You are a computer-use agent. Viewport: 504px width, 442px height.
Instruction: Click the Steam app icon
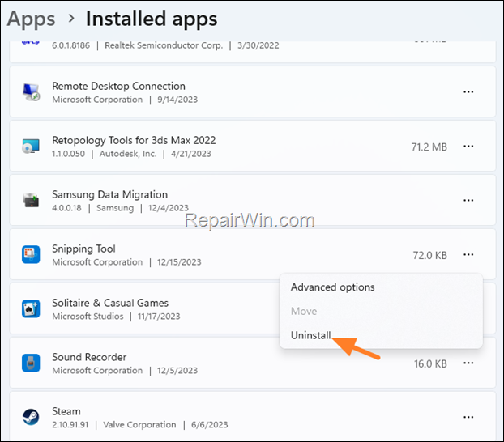pos(31,417)
